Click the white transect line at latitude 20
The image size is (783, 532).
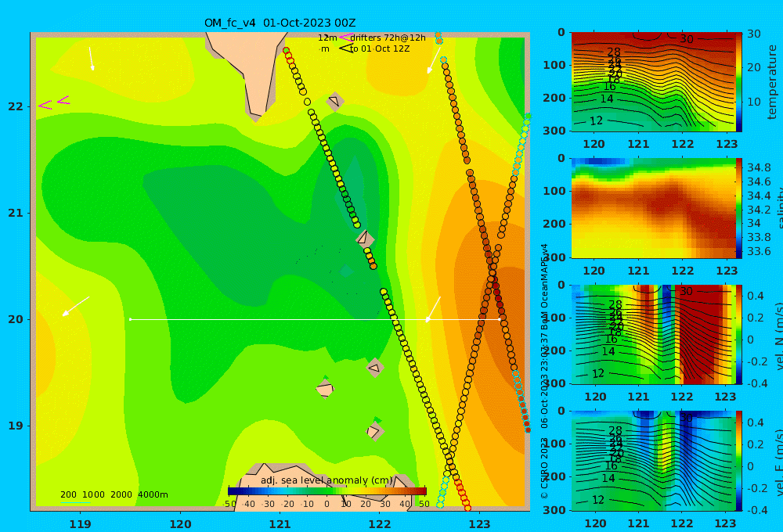tap(315, 319)
